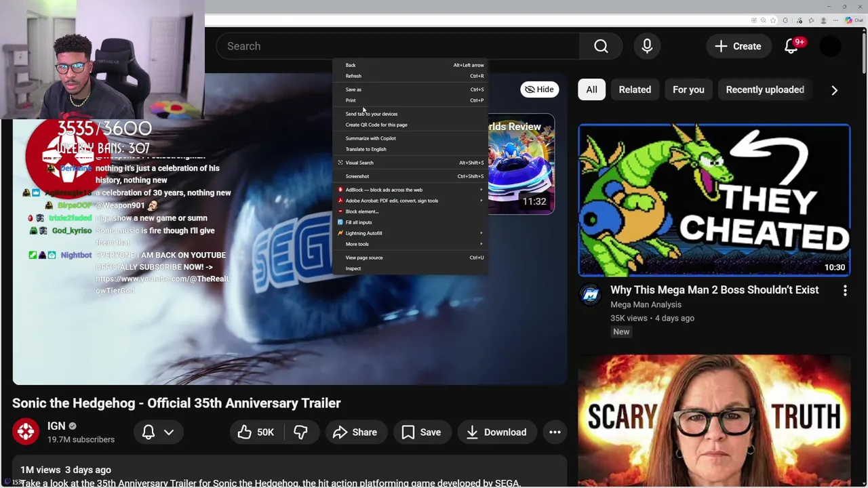Screen dimensions: 868x488
Task: Click the browser split screen icon
Action: 754,20
